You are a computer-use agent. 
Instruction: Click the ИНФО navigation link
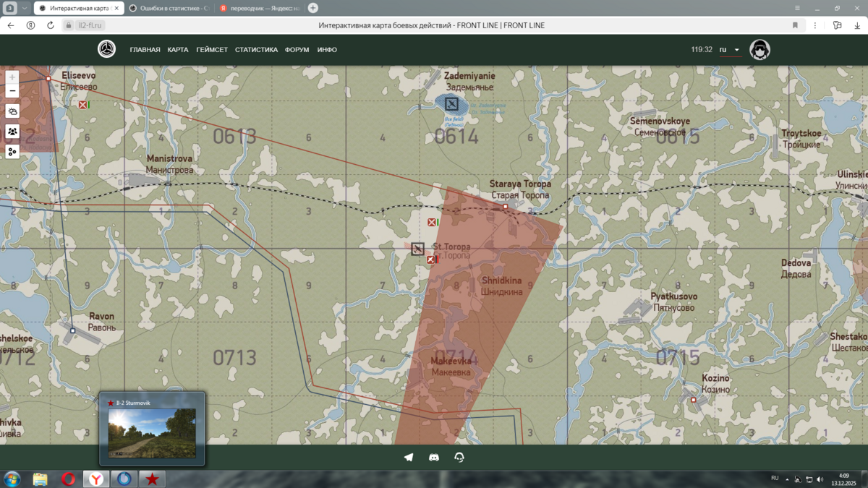(327, 50)
